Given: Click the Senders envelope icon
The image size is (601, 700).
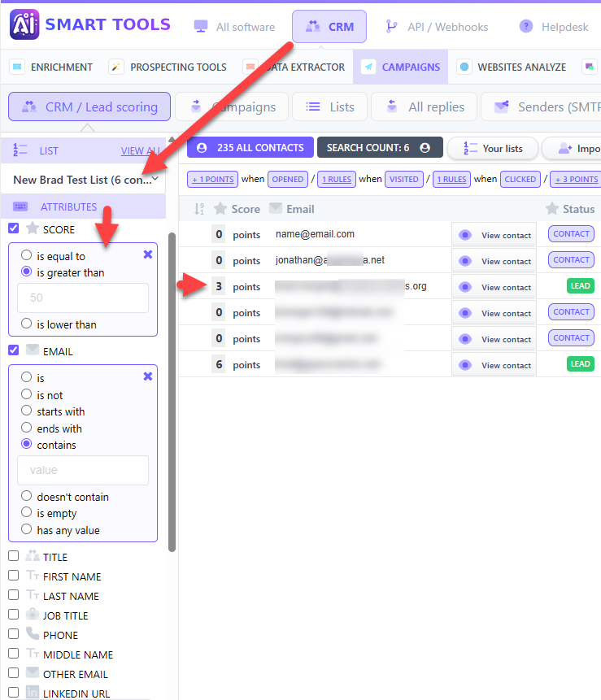Looking at the screenshot, I should coord(502,107).
